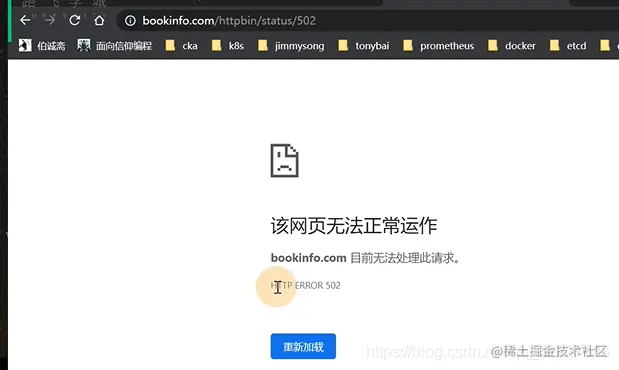Viewport: 619px width, 370px height.
Task: Open the etcd bookmark folder
Action: (x=568, y=46)
